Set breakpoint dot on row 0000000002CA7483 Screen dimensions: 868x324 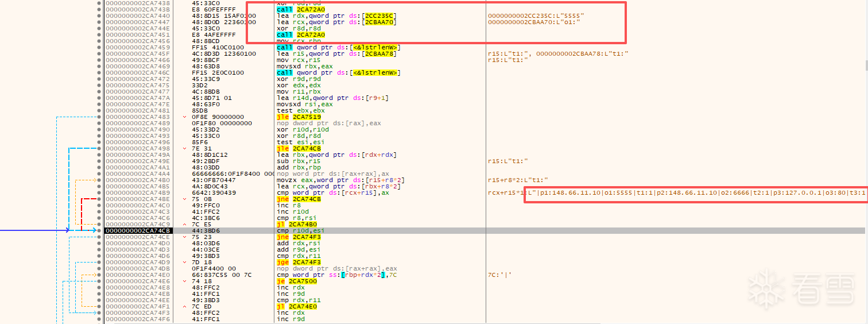[99, 117]
